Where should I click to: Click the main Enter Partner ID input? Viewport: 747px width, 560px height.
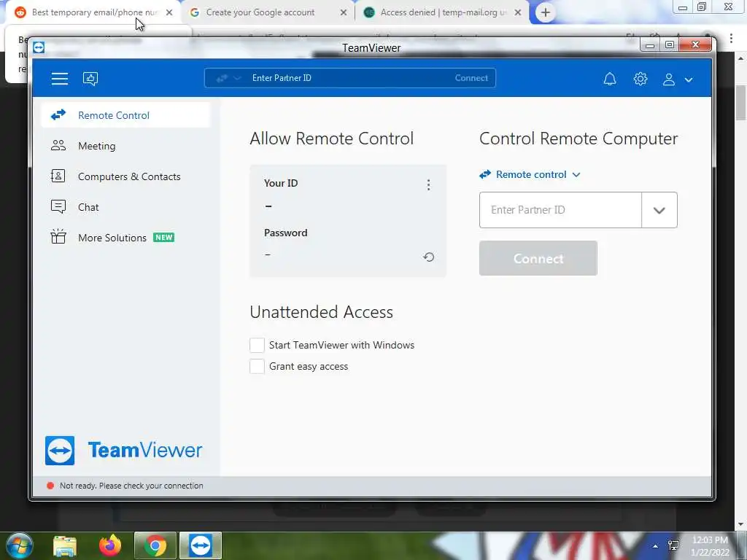[x=560, y=210]
